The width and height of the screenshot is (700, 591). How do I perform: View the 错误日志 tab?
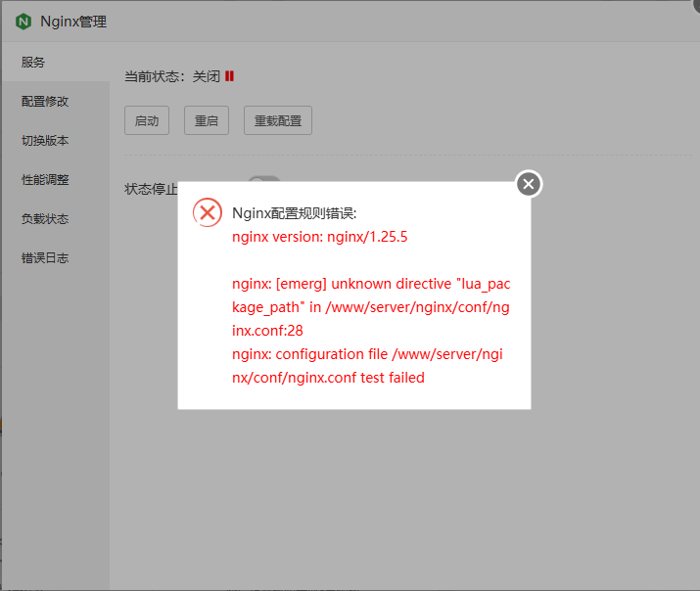(x=56, y=257)
